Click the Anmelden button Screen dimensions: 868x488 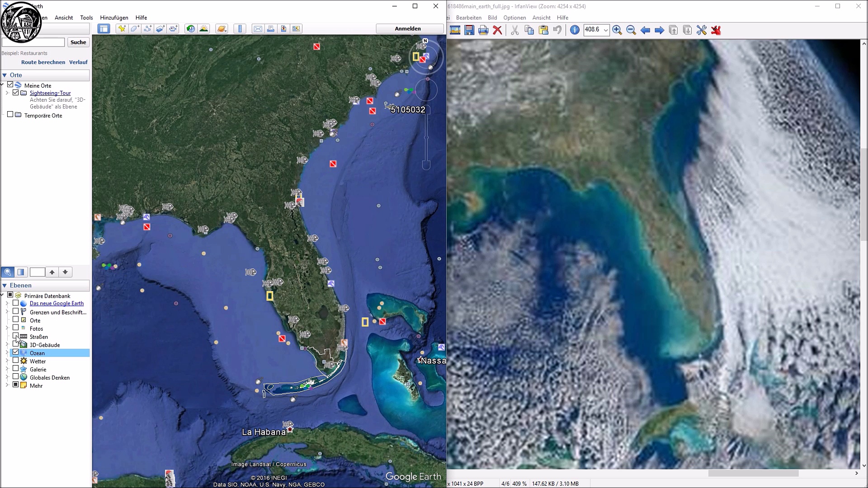[x=408, y=28]
